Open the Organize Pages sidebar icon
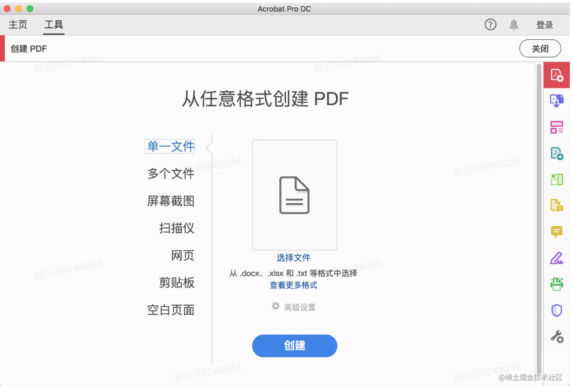Image resolution: width=573 pixels, height=392 pixels. (557, 127)
